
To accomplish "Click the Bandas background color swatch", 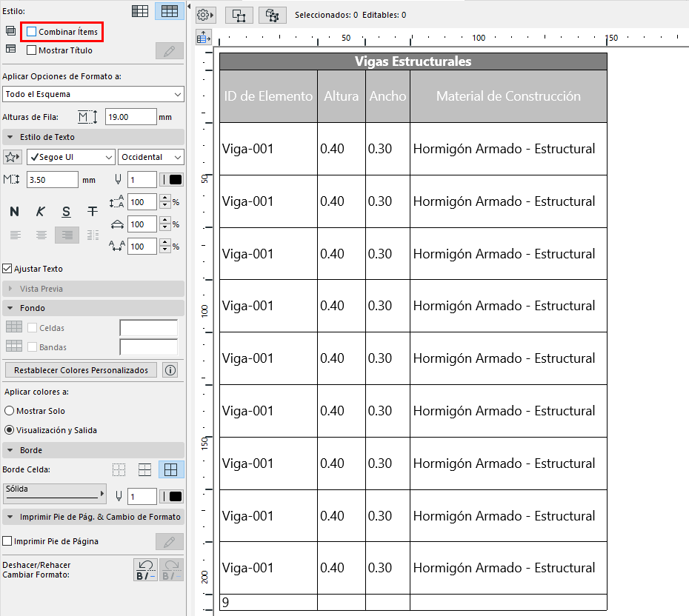I will tap(148, 346).
